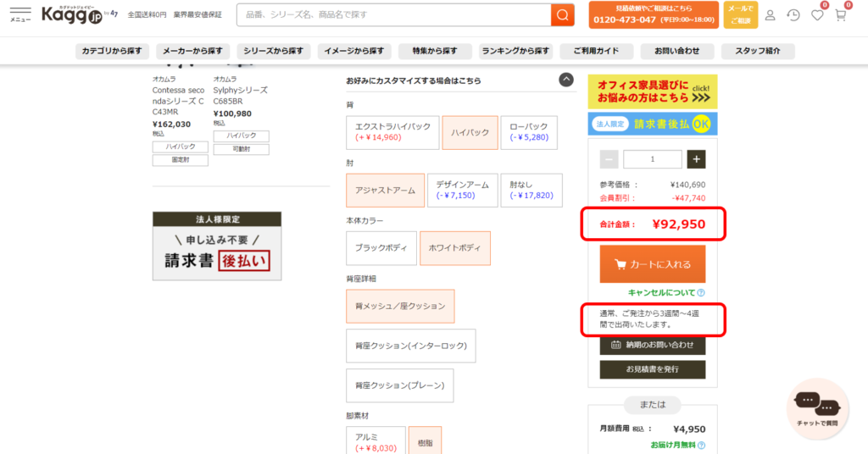Click ハイバック tag under Sylphy product
Screen dimensions: 868x454
coord(242,136)
